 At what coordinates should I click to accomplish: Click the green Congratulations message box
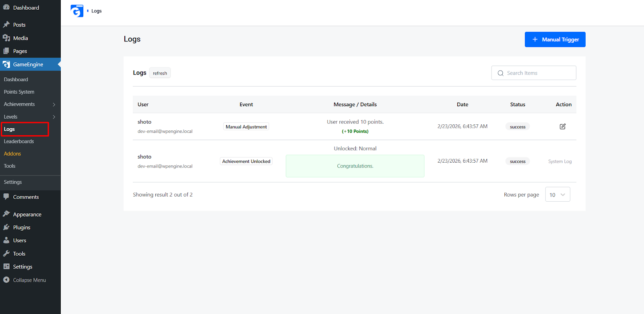[x=355, y=166]
